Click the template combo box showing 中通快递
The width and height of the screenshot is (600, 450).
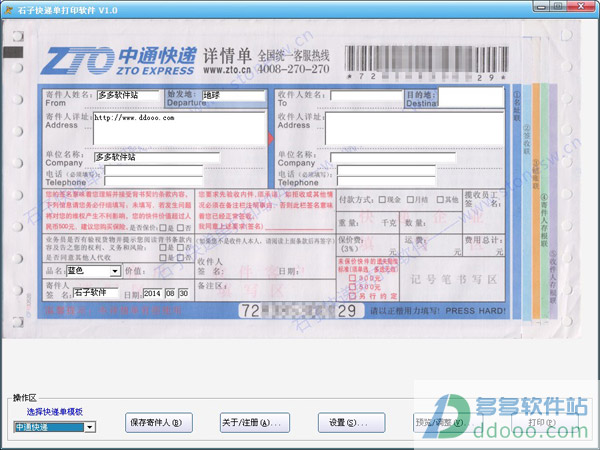[49, 427]
